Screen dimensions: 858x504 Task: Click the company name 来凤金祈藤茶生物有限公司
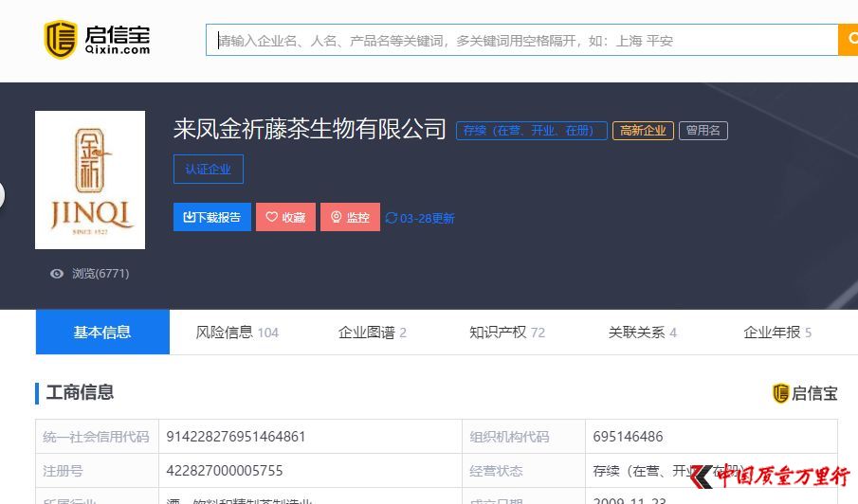309,130
